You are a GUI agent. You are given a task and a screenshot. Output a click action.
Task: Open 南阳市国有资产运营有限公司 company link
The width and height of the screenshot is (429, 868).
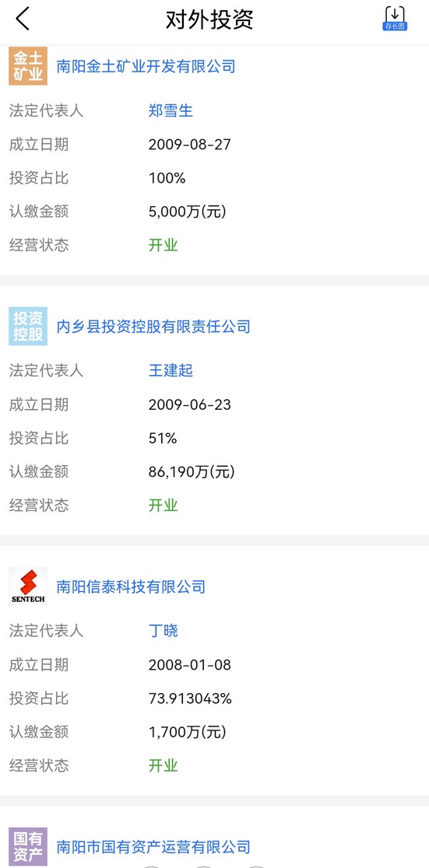tap(153, 847)
